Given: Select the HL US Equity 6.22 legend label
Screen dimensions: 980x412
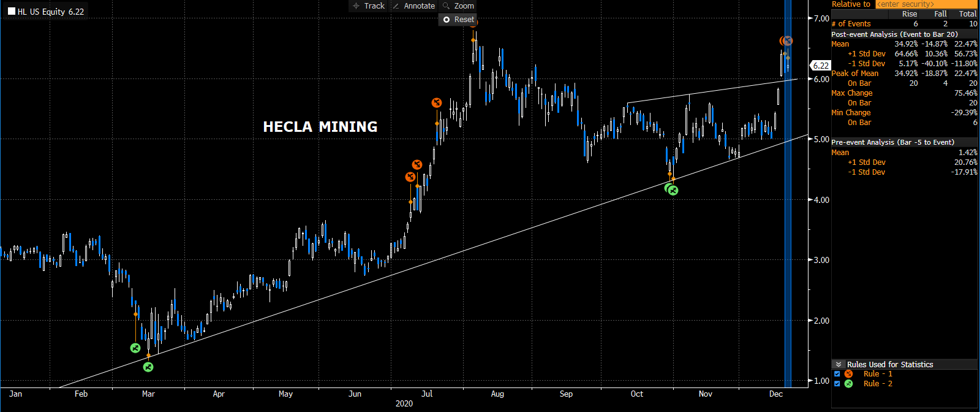Looking at the screenshot, I should pos(51,12).
